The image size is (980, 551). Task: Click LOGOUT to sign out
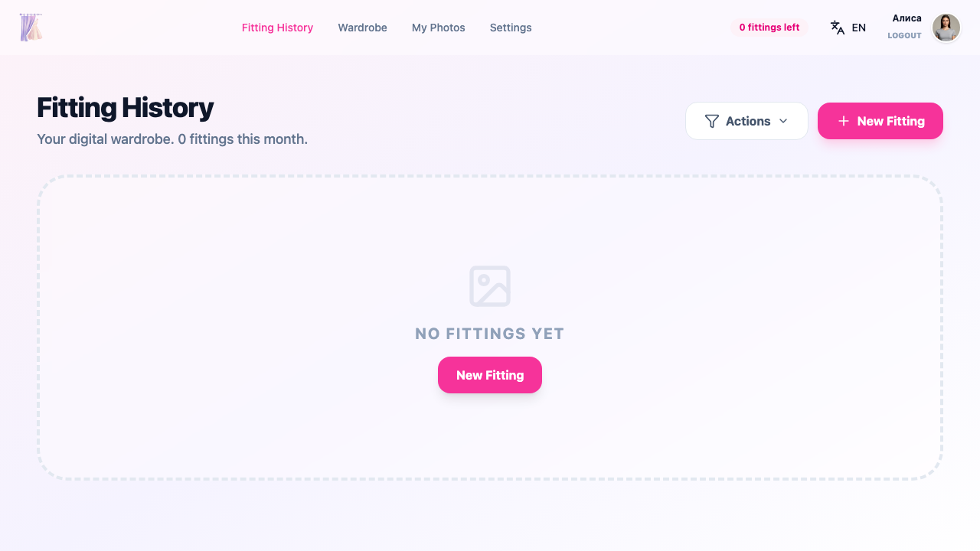point(904,36)
